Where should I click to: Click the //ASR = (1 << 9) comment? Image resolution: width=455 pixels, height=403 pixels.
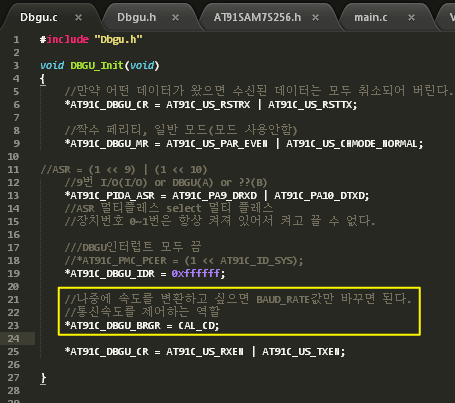[x=124, y=170]
